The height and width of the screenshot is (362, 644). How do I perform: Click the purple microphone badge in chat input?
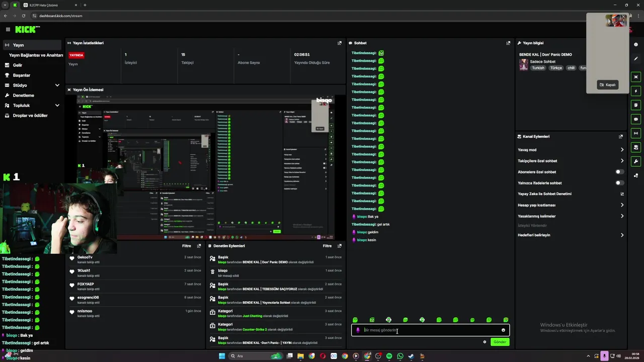358,330
